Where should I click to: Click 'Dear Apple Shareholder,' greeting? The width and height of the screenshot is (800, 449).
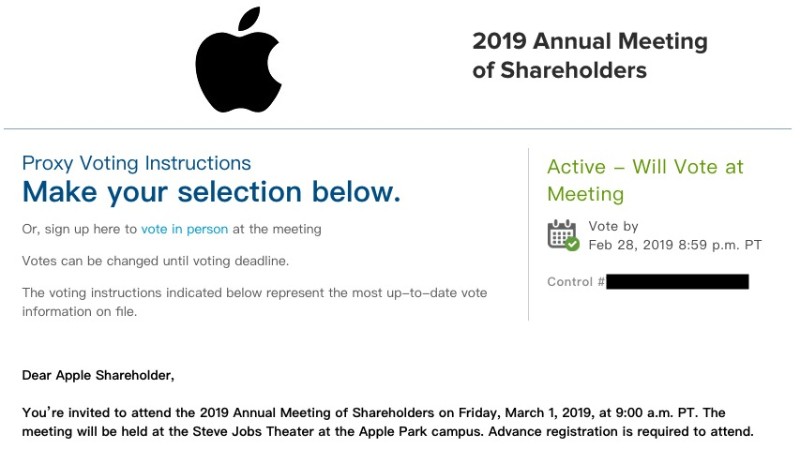(98, 376)
